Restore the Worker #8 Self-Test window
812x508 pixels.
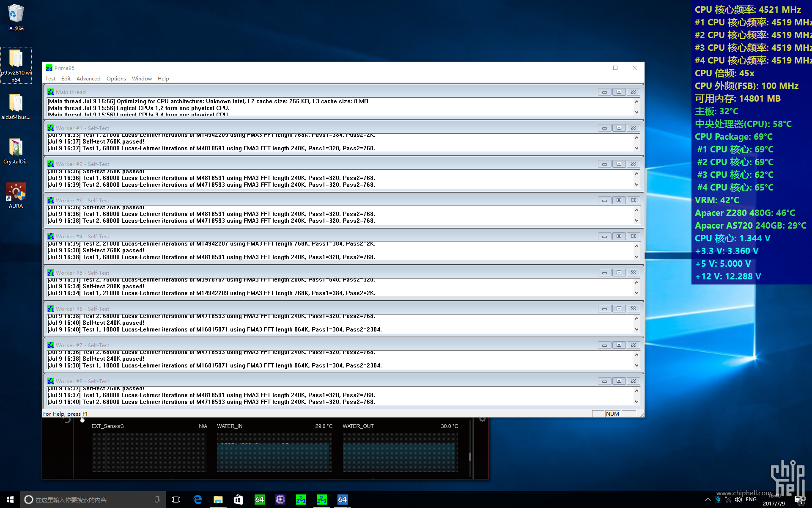[619, 381]
